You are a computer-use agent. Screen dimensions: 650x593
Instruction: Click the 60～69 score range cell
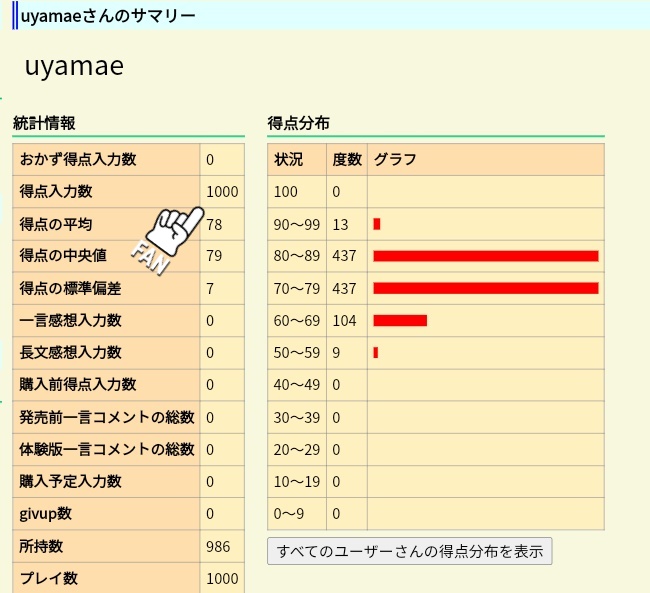point(297,321)
